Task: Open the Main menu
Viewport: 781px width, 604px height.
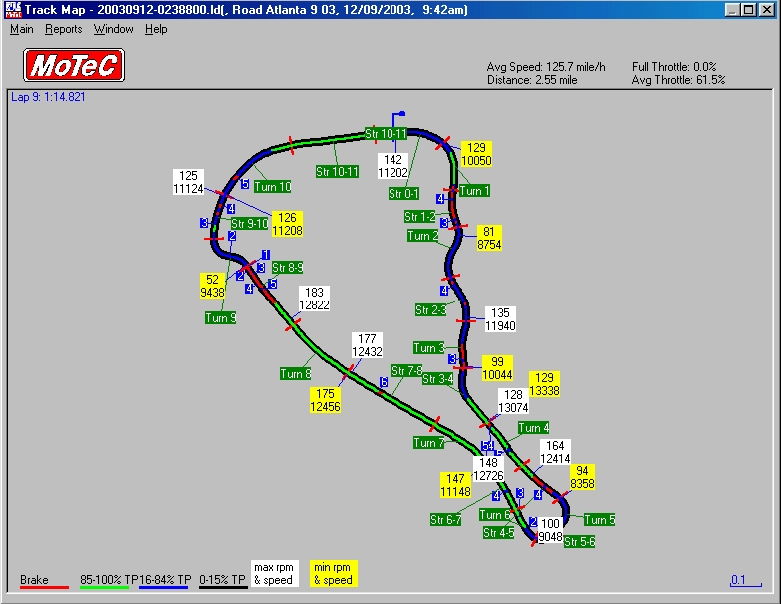Action: pos(21,29)
